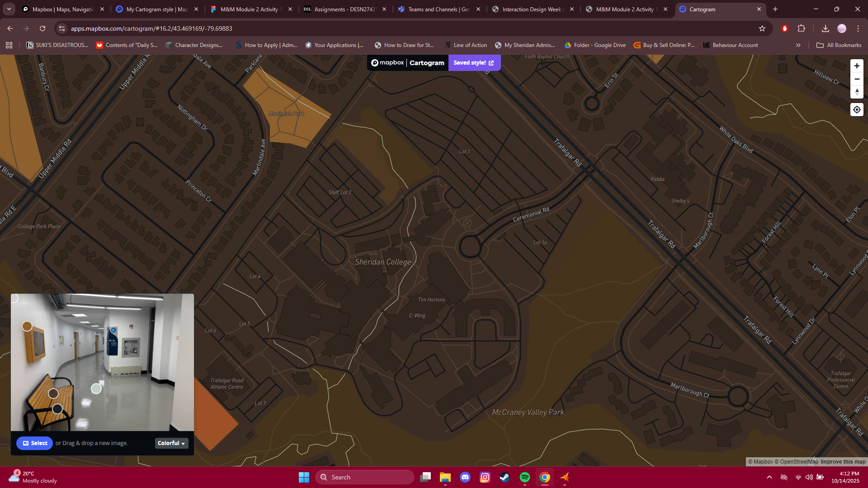Expand the hidden bookmarks overflow chevron

coord(798,45)
